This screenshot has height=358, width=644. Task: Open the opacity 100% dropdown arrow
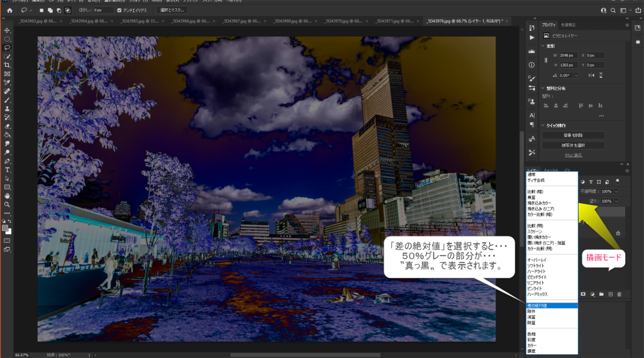[x=616, y=191]
